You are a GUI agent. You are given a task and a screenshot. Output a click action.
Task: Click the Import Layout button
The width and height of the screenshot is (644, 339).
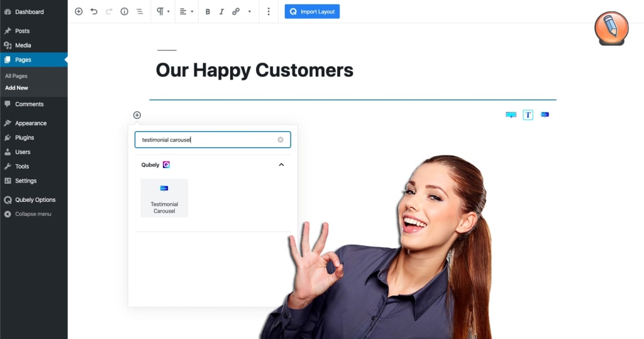312,11
